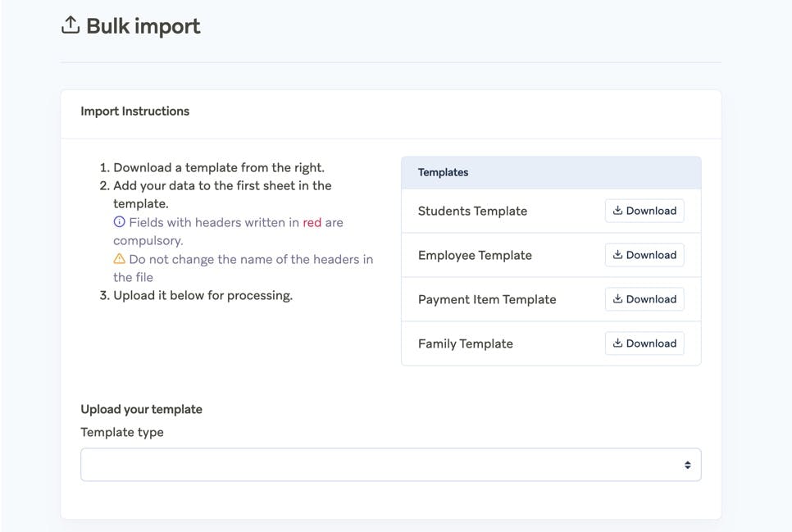
Task: Click the Bulk import page heading
Action: (x=143, y=26)
